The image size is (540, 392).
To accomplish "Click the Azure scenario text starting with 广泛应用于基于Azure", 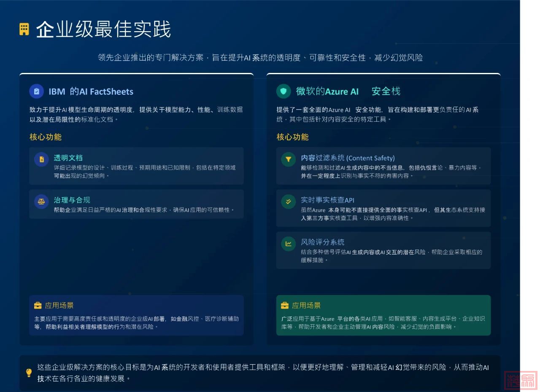I will [383, 322].
